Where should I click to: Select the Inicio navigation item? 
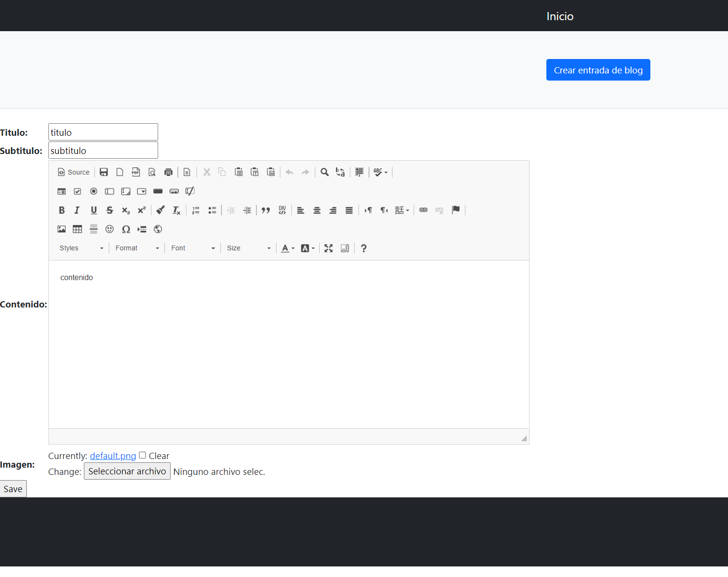coord(559,15)
